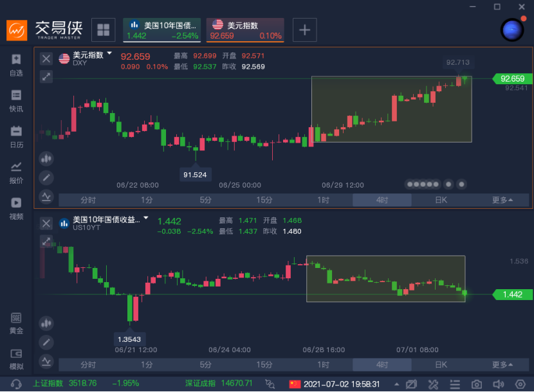
Task: Open the 模拟 simulation sidebar item
Action: 16,359
